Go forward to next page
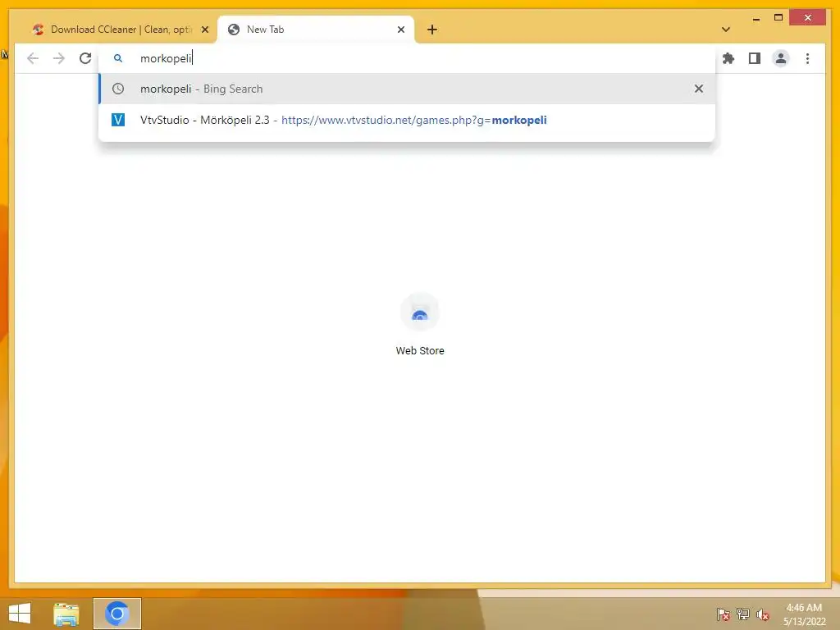The height and width of the screenshot is (630, 840). (59, 58)
